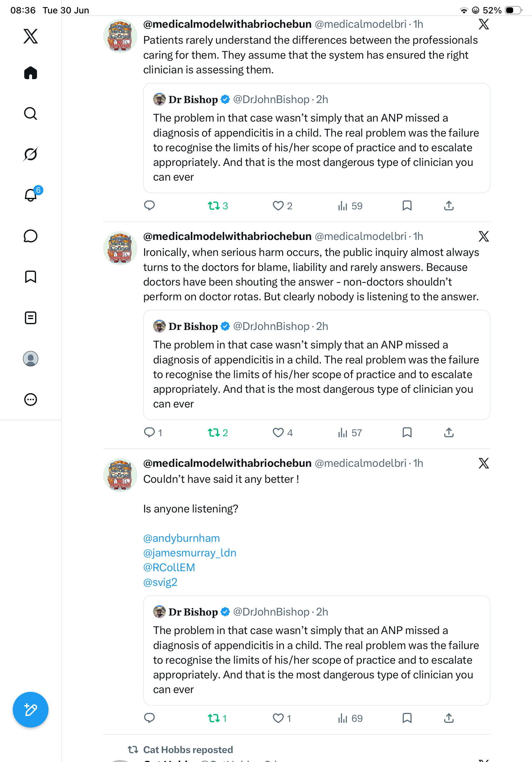Open first quoted Dr Bishop post

[x=316, y=138]
